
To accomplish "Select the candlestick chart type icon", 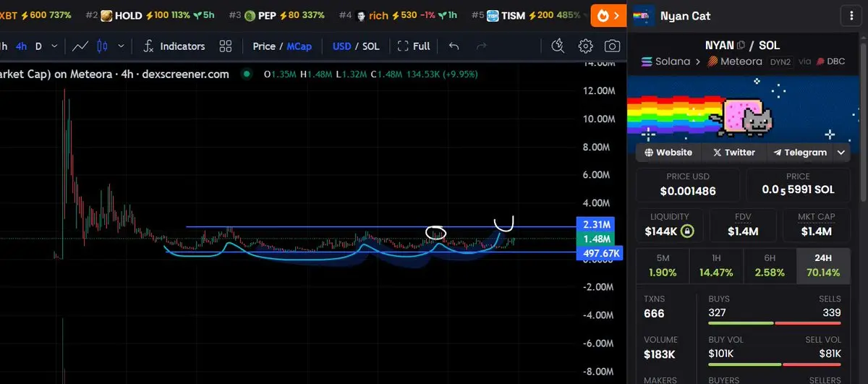I will pyautogui.click(x=102, y=46).
